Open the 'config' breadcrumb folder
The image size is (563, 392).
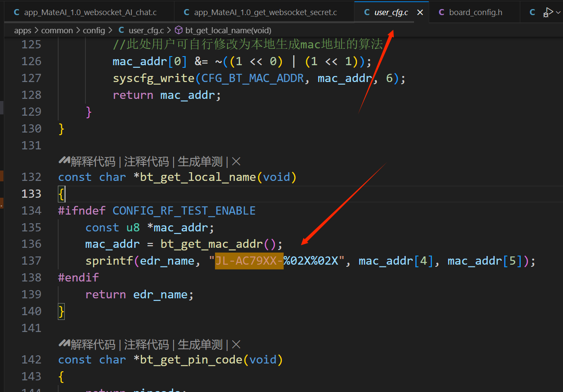pos(94,30)
